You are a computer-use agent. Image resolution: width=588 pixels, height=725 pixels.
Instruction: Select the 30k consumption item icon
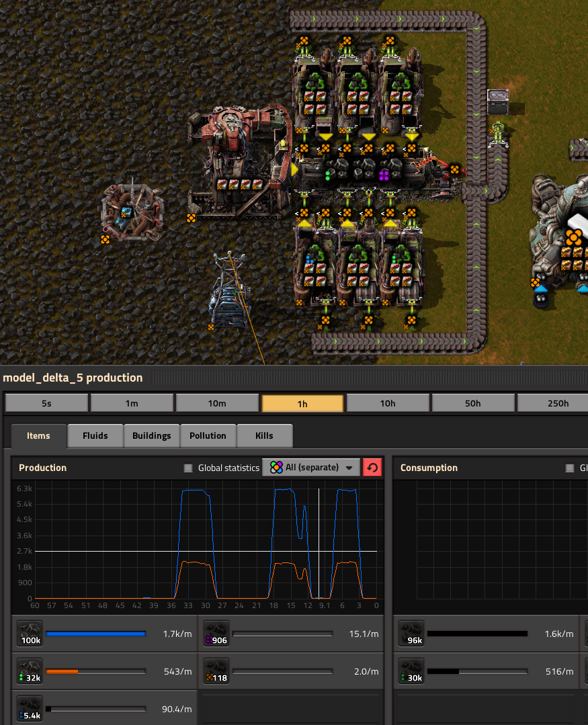(x=411, y=671)
